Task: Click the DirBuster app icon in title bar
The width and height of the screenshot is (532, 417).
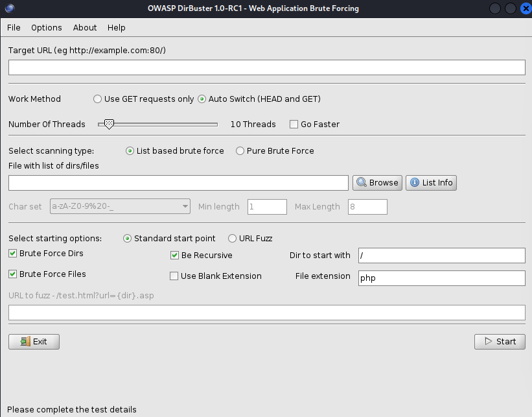Action: click(x=10, y=8)
